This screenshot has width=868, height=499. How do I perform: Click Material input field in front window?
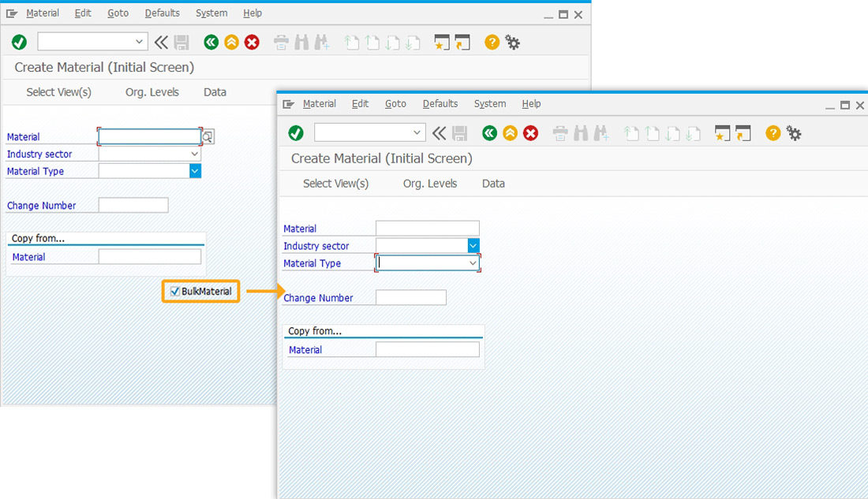[x=428, y=228]
